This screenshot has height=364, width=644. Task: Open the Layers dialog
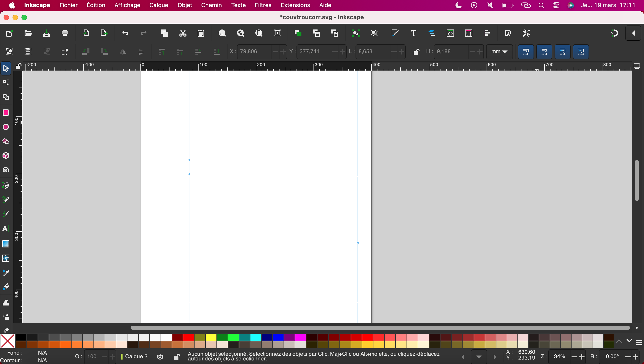pyautogui.click(x=432, y=33)
